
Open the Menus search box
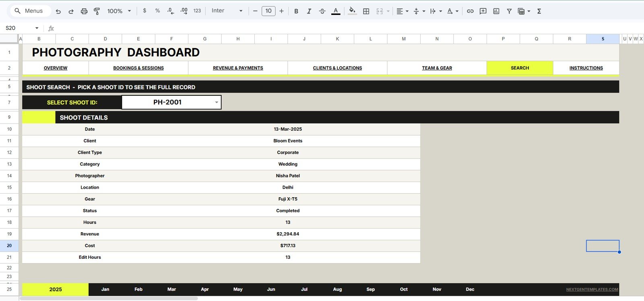click(29, 11)
